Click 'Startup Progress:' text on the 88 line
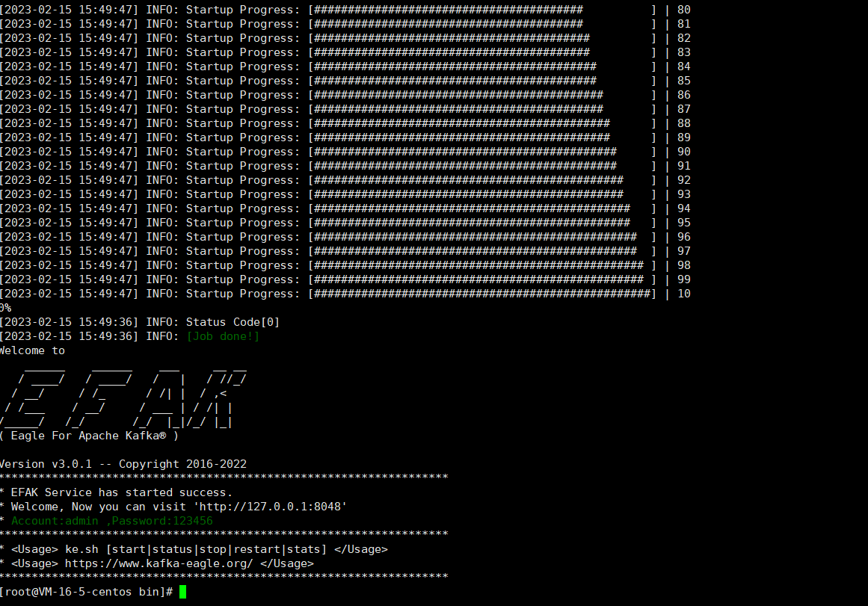 tap(242, 123)
